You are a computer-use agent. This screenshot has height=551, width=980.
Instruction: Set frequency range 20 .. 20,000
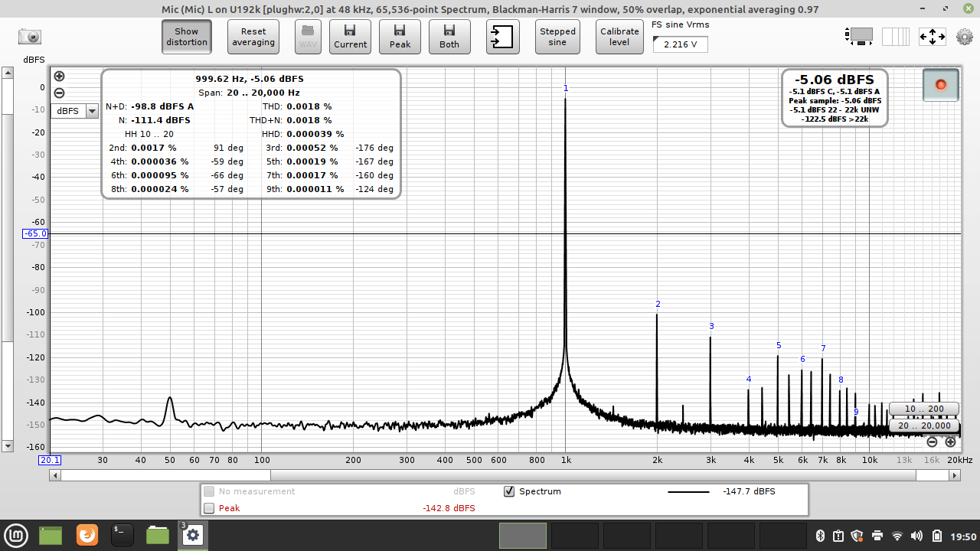click(x=923, y=425)
